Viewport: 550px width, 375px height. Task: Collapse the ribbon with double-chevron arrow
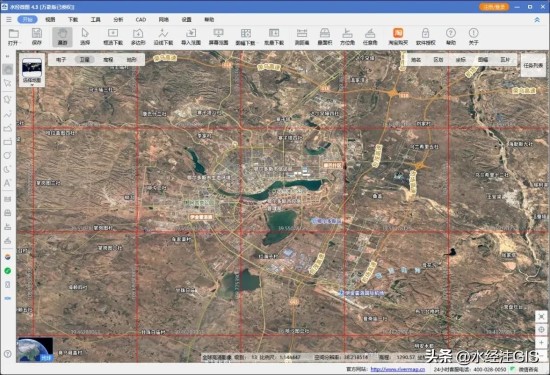coord(537,20)
